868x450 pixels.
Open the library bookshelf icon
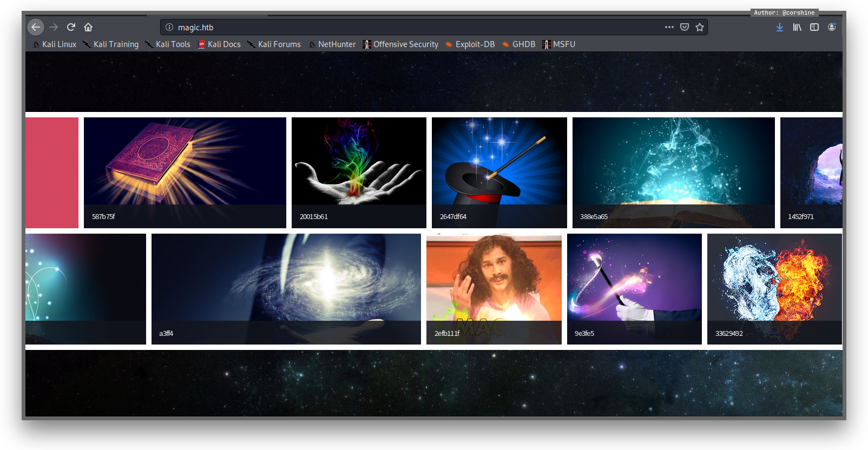pyautogui.click(x=797, y=27)
